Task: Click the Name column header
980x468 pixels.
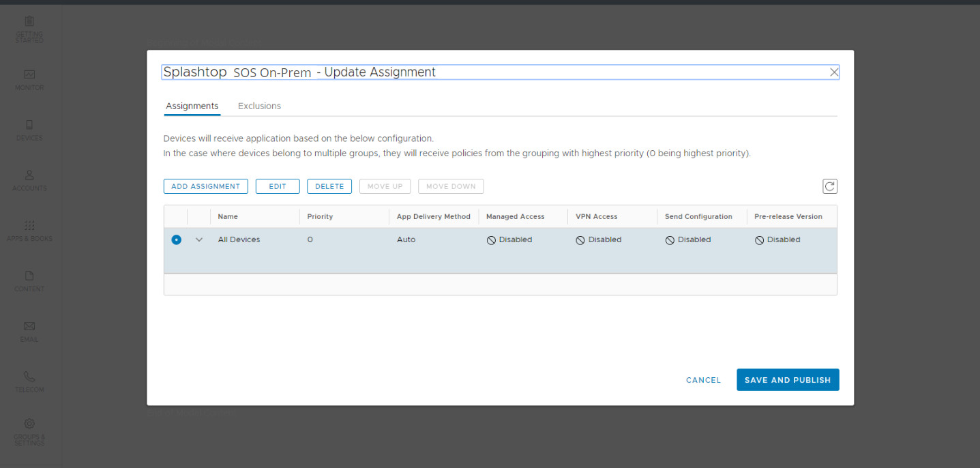Action: point(228,216)
